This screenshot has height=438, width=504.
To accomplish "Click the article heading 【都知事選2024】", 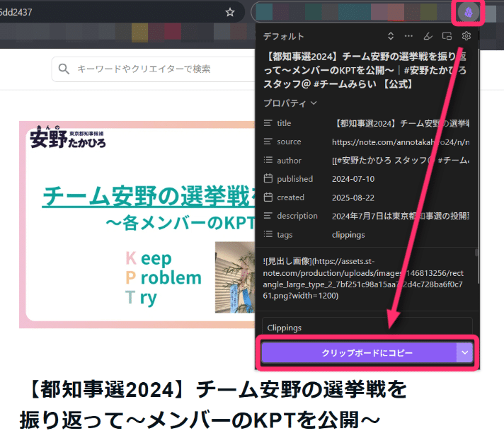I will click(x=213, y=405).
